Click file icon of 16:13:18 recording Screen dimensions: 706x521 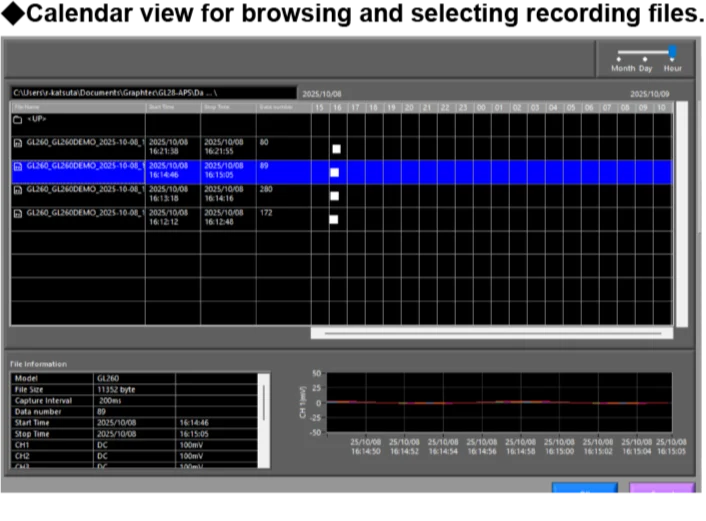17,189
